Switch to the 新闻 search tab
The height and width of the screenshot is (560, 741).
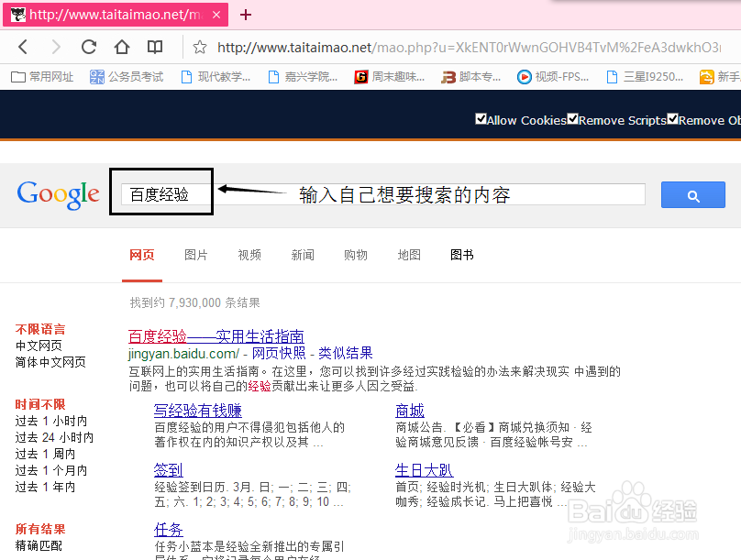303,255
